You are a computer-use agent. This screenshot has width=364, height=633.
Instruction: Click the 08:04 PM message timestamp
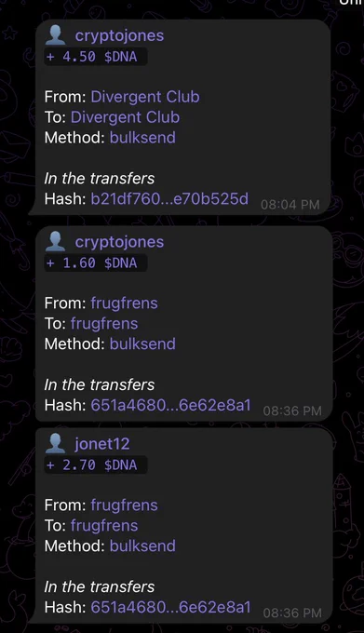tap(290, 205)
